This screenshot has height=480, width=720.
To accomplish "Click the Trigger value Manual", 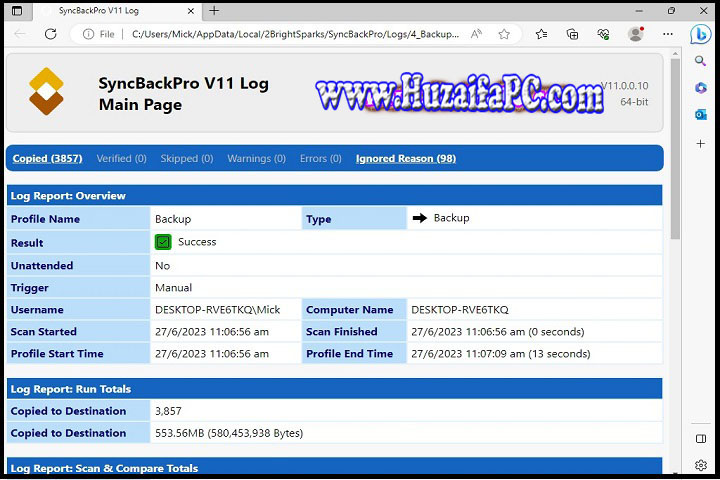I will click(x=174, y=288).
